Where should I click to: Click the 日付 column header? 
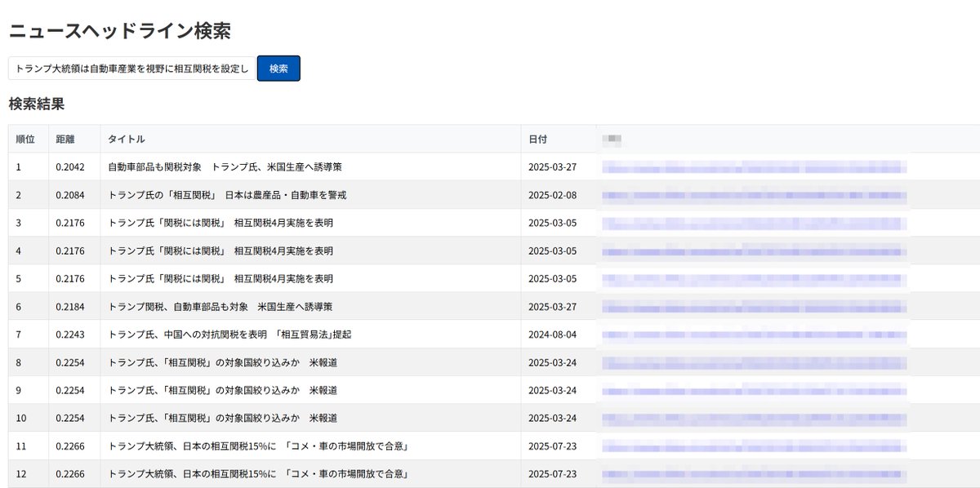pos(538,140)
